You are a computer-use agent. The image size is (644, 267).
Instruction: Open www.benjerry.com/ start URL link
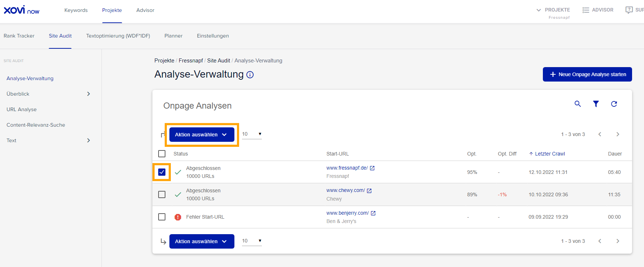[x=347, y=213]
